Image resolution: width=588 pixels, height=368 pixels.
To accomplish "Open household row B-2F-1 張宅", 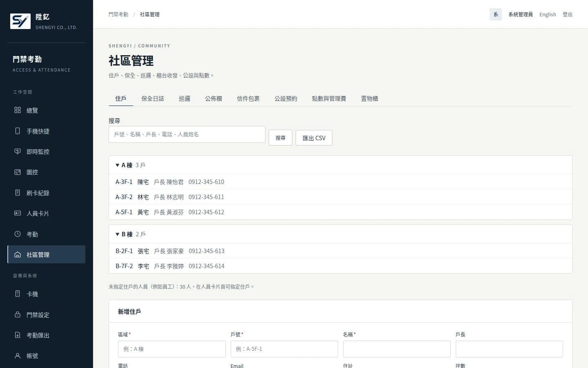I will coord(341,251).
